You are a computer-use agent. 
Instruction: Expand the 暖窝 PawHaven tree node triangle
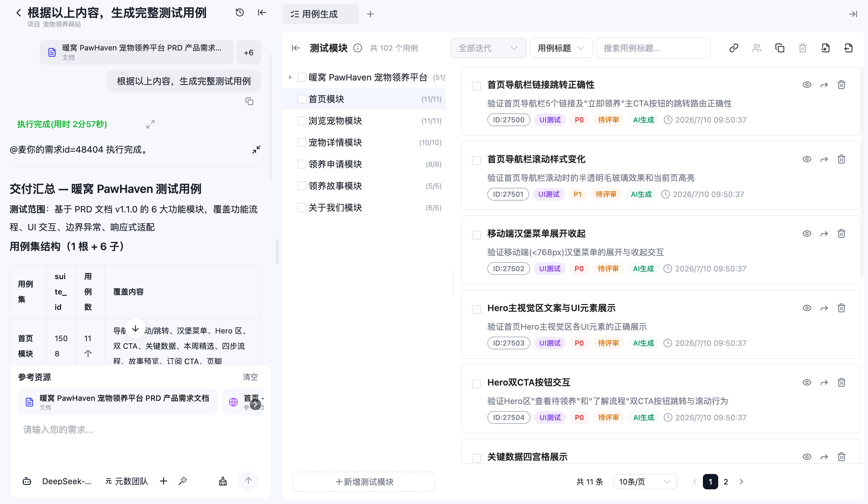[x=290, y=78]
